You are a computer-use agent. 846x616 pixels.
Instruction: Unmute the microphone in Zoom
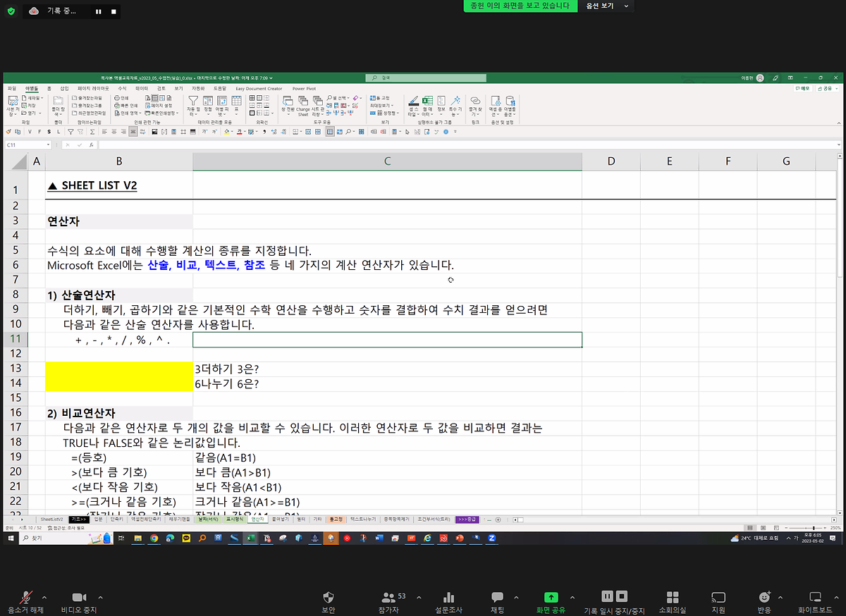point(25,601)
